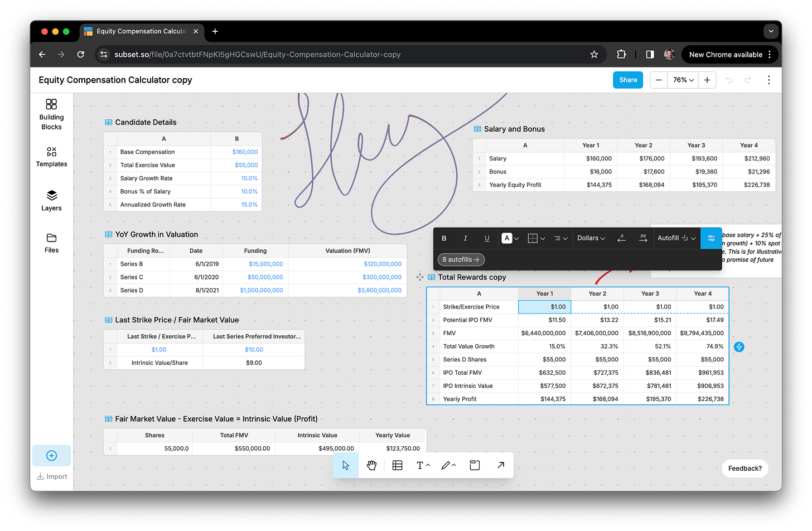The height and width of the screenshot is (531, 812).
Task: Open a new browser tab
Action: point(215,31)
